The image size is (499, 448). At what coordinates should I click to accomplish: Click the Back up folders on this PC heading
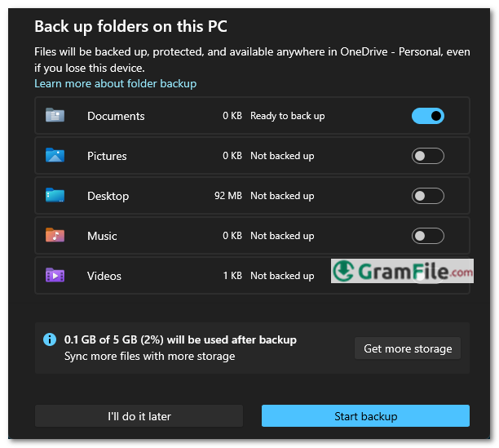130,26
